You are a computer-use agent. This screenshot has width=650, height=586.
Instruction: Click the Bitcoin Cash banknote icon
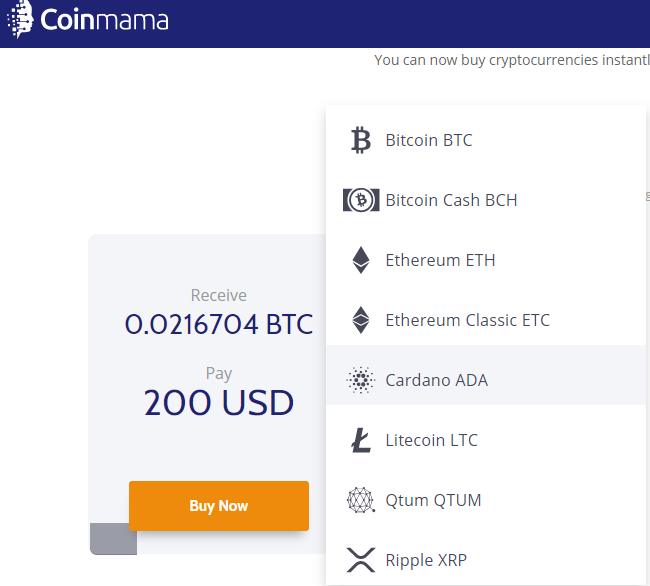click(360, 200)
